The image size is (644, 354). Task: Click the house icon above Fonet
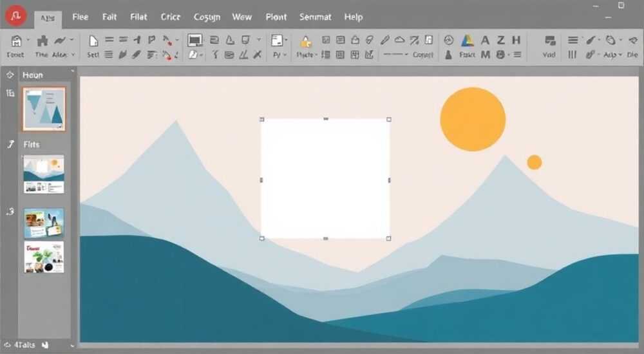click(16, 41)
